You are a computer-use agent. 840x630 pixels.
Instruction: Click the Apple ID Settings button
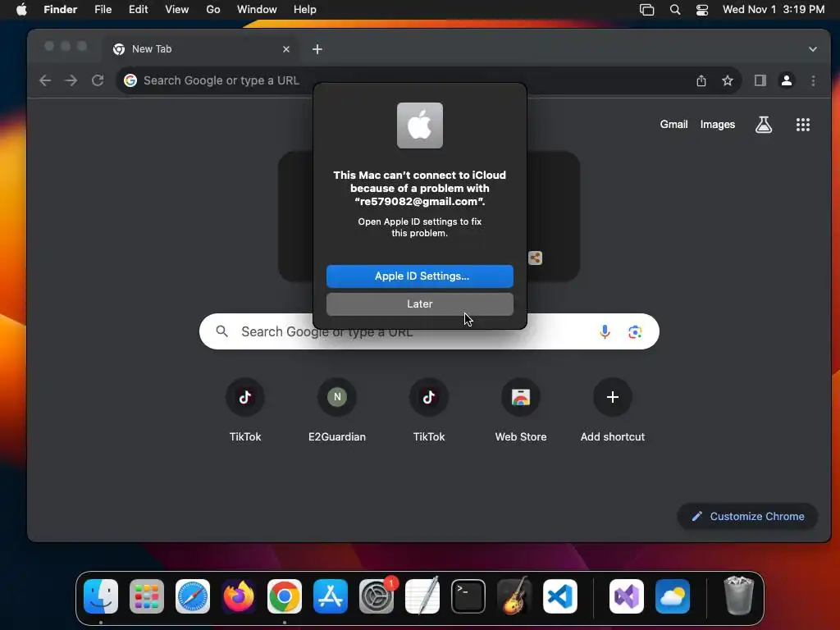point(419,276)
